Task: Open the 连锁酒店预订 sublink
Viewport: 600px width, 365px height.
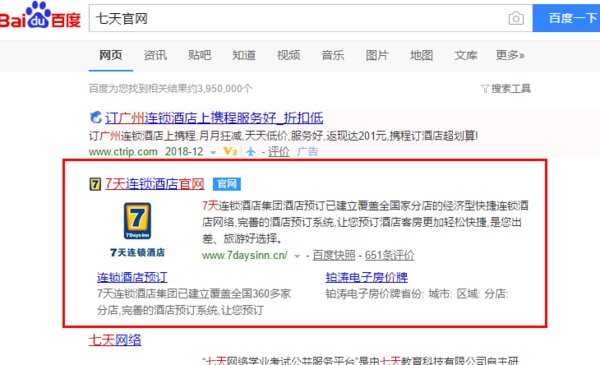Action: pyautogui.click(x=132, y=277)
